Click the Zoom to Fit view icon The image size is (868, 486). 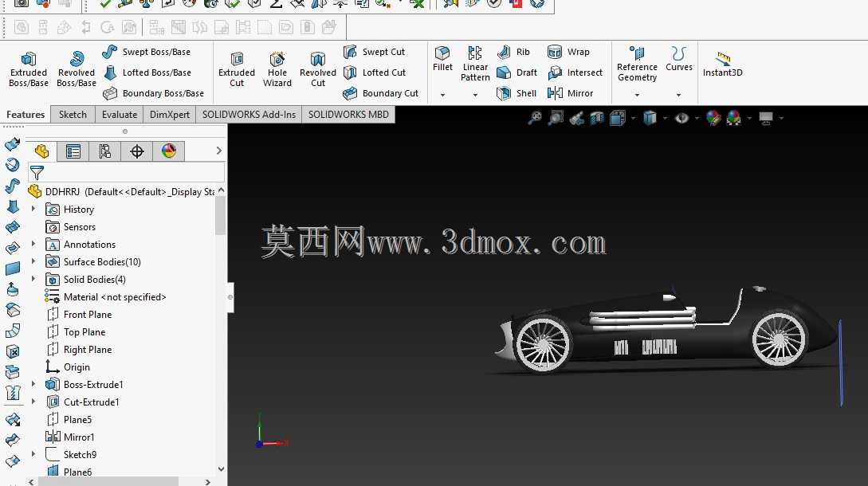(535, 117)
